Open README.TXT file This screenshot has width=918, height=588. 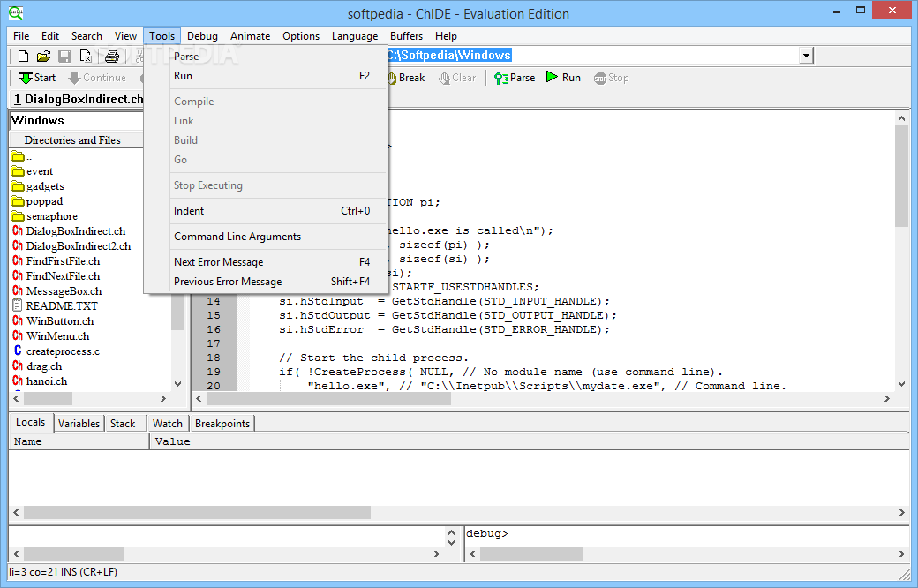coord(55,305)
